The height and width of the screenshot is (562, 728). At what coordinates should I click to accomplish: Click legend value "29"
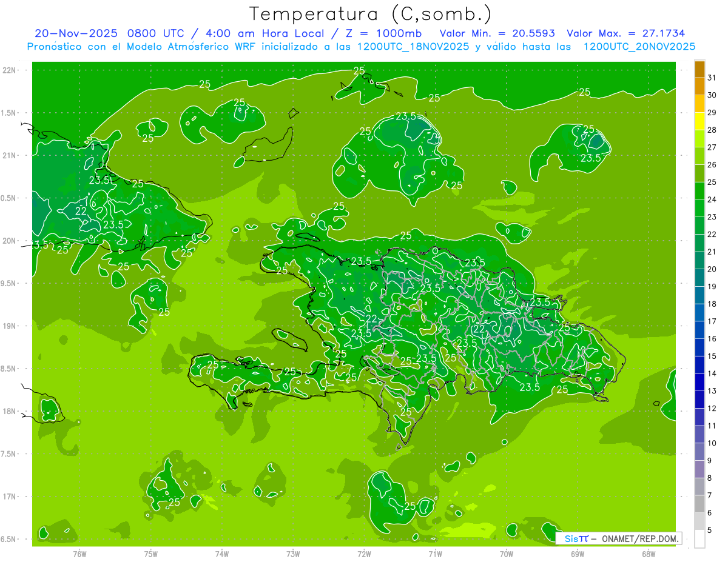coord(712,112)
